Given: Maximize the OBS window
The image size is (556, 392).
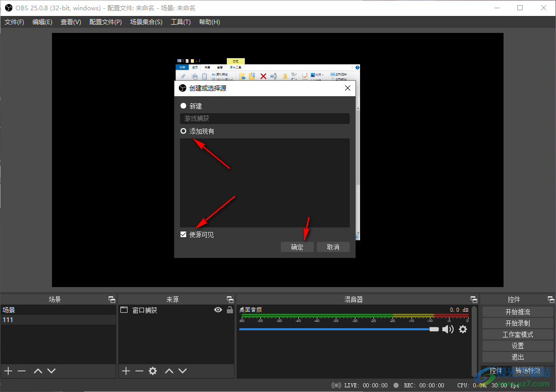Looking at the screenshot, I should 520,8.
